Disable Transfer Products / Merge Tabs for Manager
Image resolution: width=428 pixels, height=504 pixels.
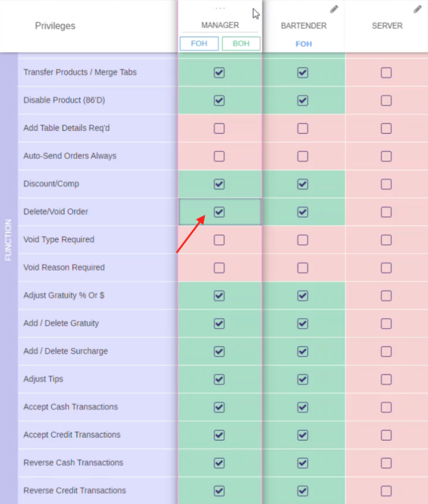tap(219, 72)
